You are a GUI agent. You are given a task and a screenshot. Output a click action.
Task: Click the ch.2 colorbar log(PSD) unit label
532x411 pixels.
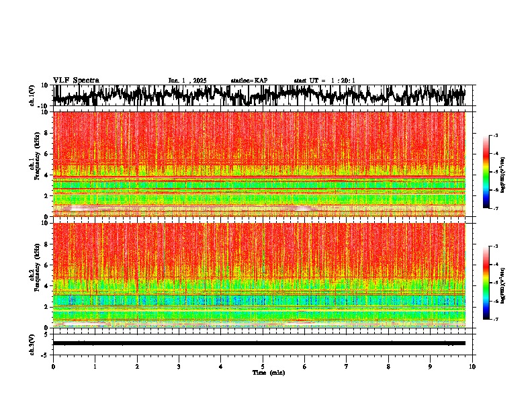tap(503, 286)
